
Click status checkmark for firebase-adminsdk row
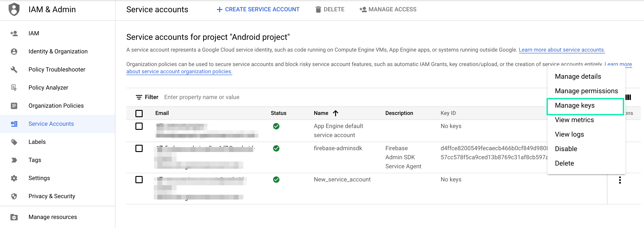[x=276, y=148]
